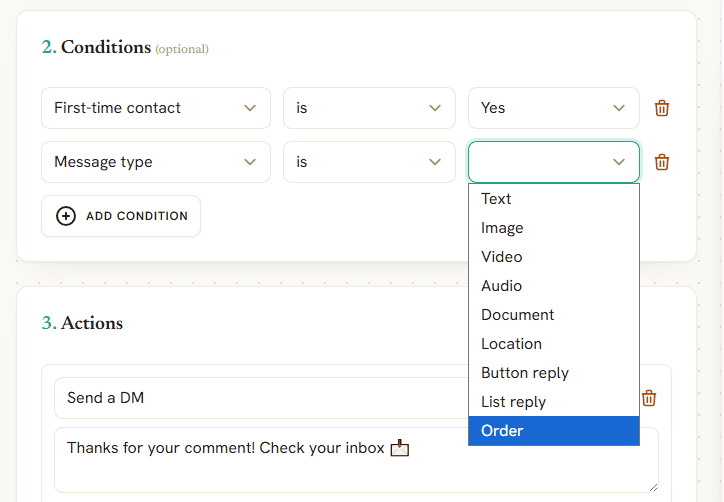Choose Video from the message type list
Screen dimensions: 724x502
(x=554, y=257)
